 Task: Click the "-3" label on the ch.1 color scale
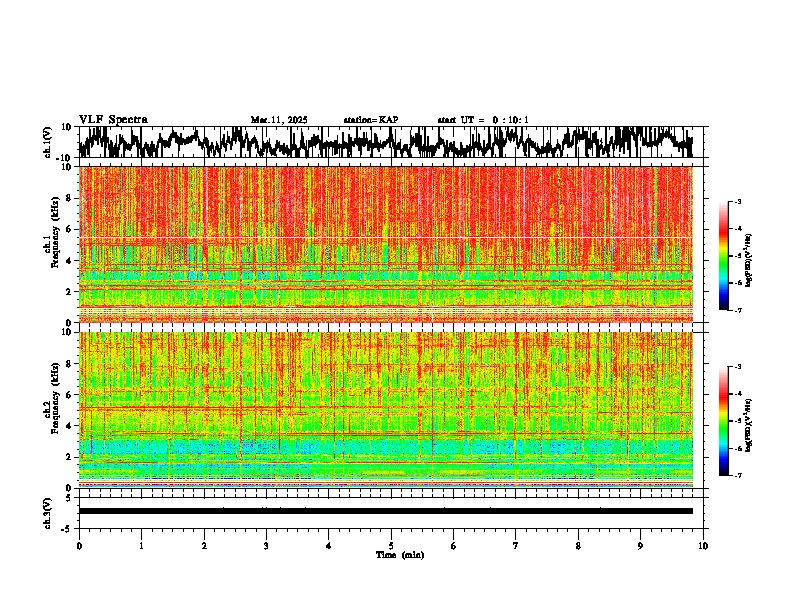737,202
